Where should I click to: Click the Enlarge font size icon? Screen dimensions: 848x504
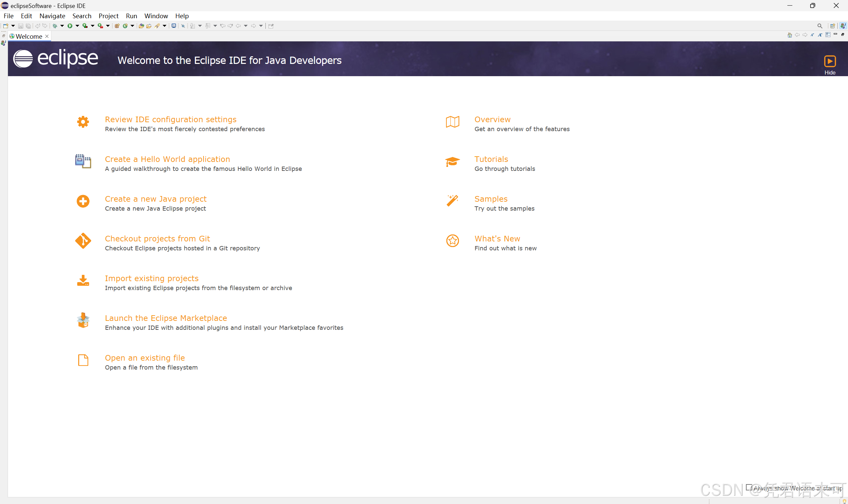click(820, 35)
